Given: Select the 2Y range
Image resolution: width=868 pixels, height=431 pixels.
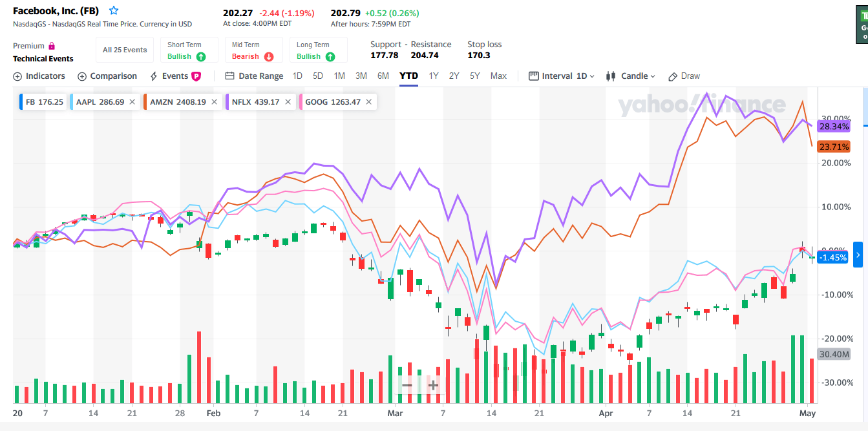Looking at the screenshot, I should pos(454,76).
